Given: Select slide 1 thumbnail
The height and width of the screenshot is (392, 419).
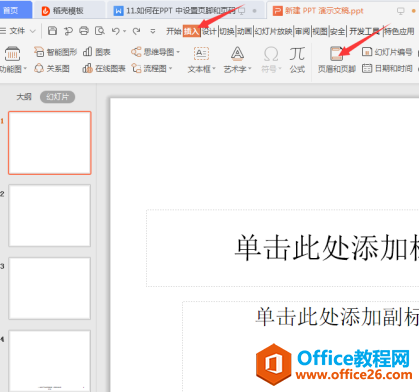Looking at the screenshot, I should [x=50, y=143].
